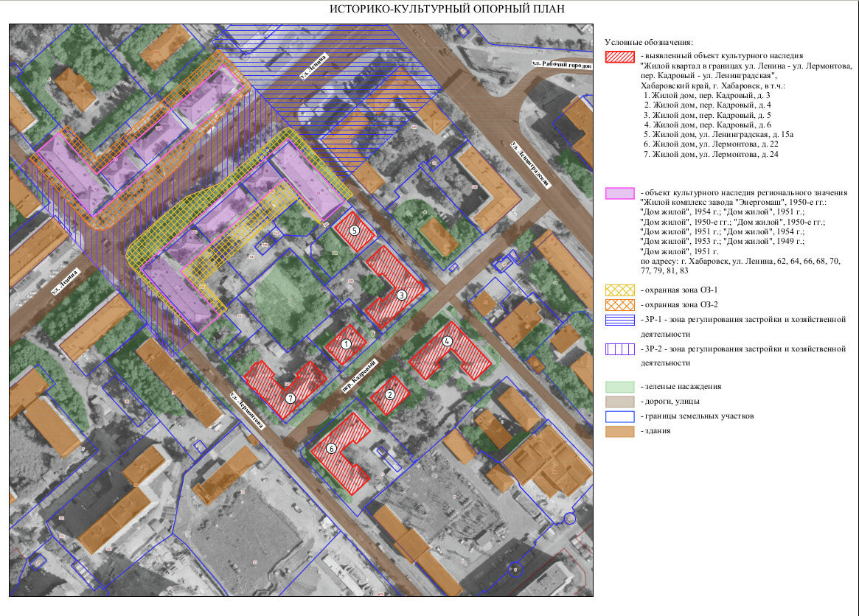Screen dimensions: 859x616
Task: Click circled marker 7 on the map
Action: [x=291, y=398]
